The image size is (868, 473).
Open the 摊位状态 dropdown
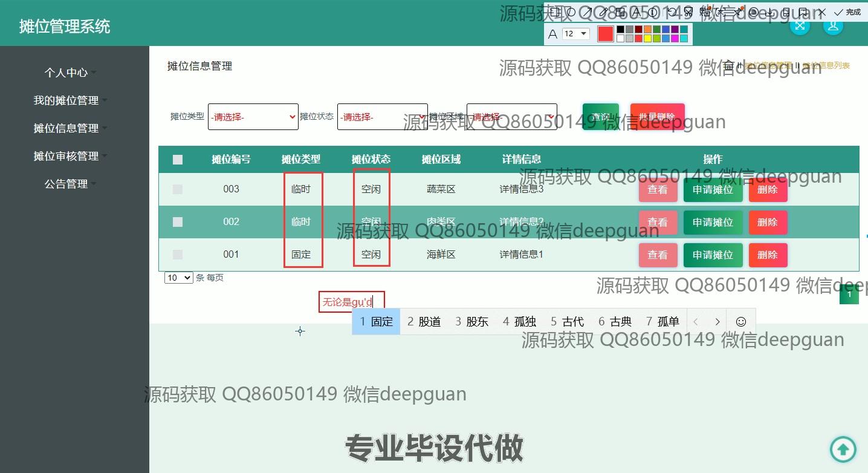pyautogui.click(x=382, y=117)
